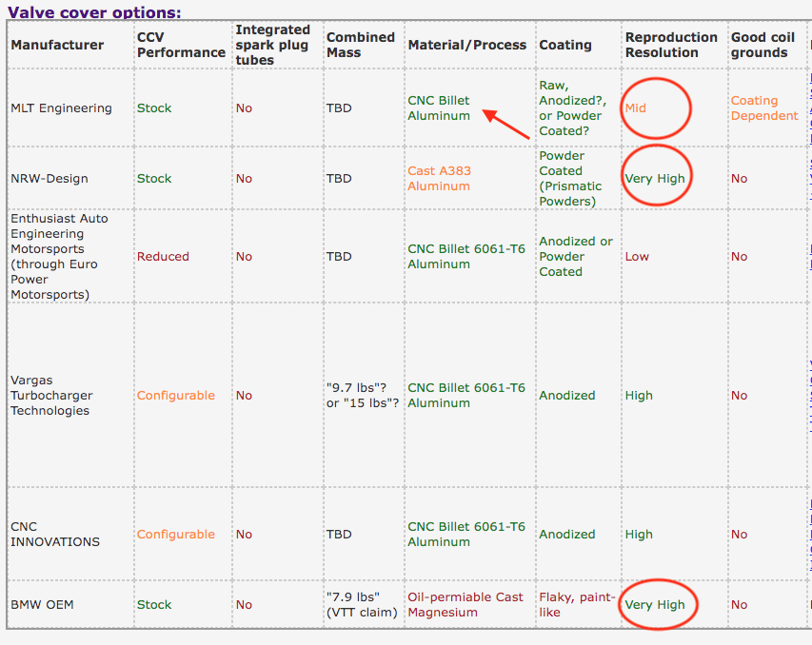Click 'Anodized' coating in the Vargas row
The image size is (812, 645).
[x=567, y=396]
